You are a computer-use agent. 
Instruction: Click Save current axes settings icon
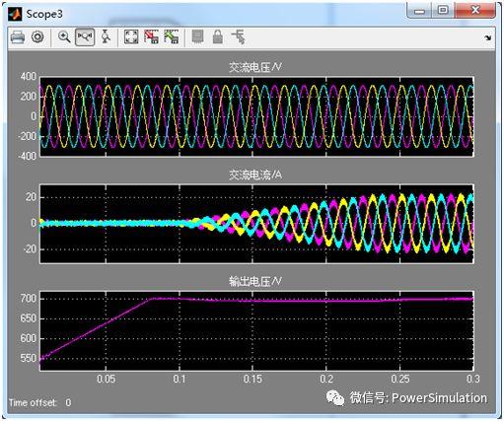pyautogui.click(x=152, y=36)
